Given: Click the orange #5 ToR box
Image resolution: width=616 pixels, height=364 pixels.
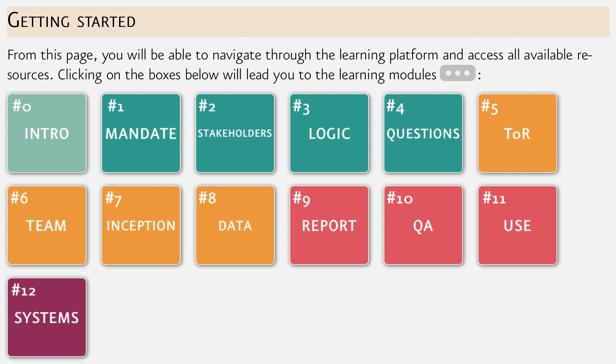Looking at the screenshot, I should click(x=517, y=133).
